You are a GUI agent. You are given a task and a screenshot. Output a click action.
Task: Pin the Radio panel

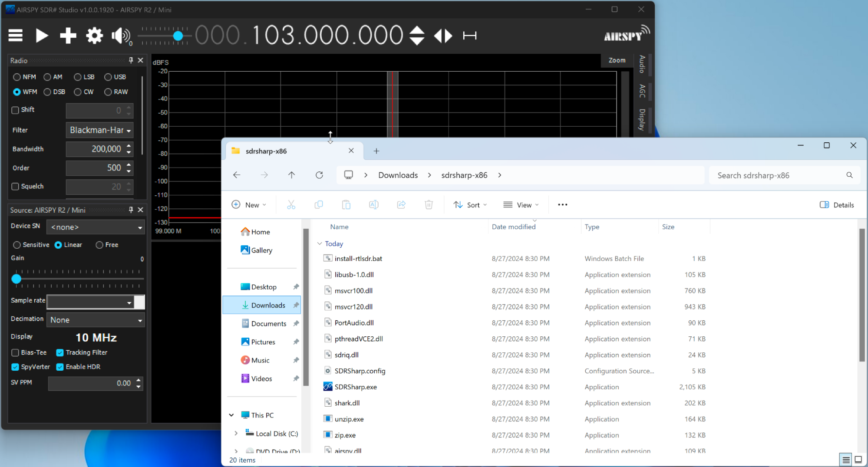[x=131, y=60]
